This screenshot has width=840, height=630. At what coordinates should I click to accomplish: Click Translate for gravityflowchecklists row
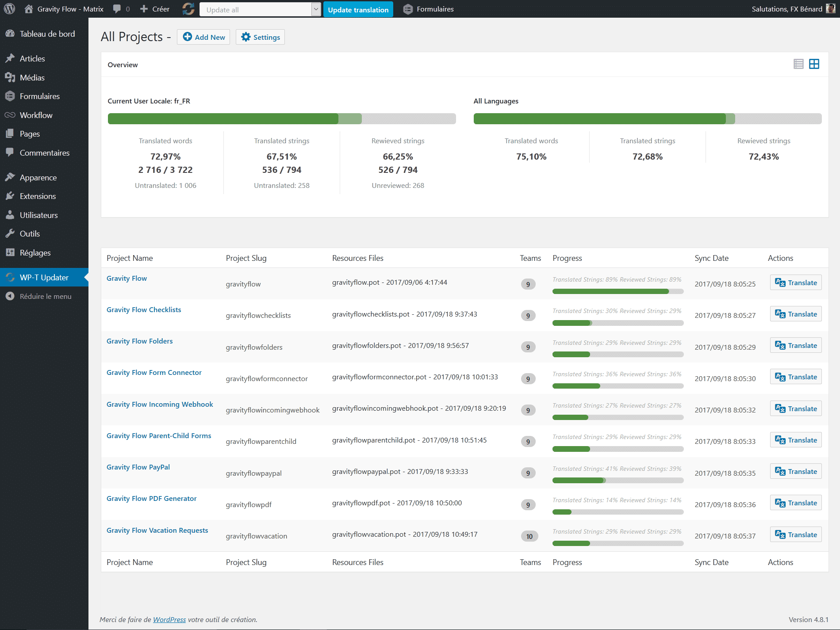point(796,314)
